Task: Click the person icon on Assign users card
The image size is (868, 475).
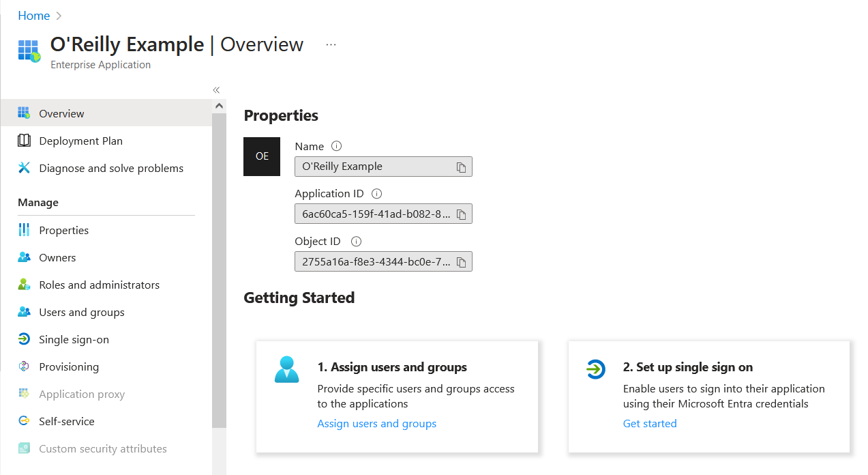Action: pos(286,369)
